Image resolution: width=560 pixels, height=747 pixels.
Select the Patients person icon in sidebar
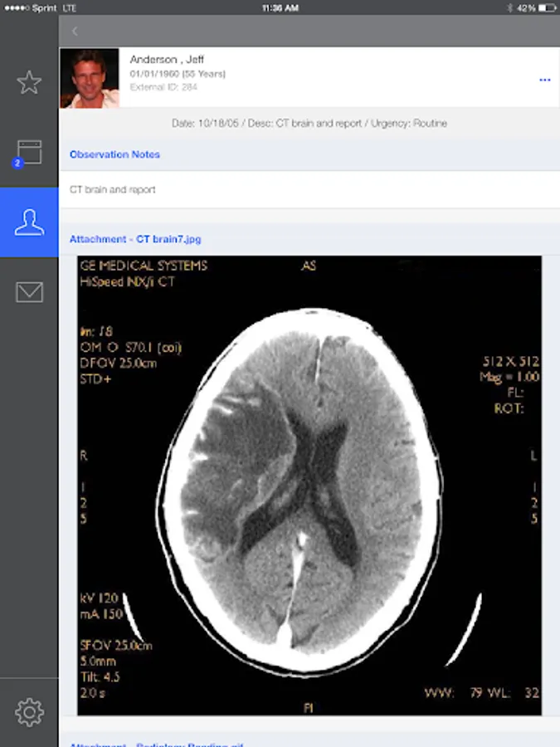[x=29, y=222]
